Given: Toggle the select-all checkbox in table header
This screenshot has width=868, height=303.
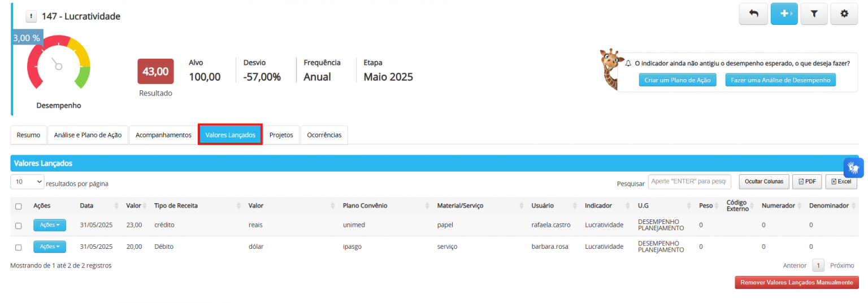Looking at the screenshot, I should click(x=19, y=207).
